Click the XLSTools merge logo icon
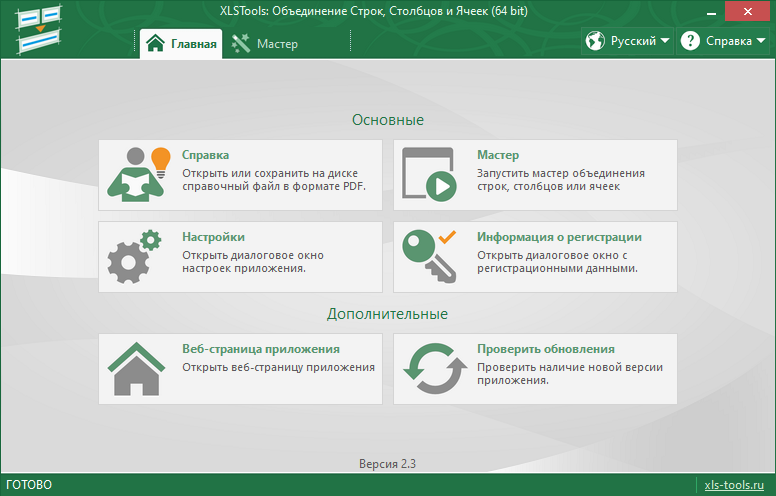The width and height of the screenshot is (776, 496). pyautogui.click(x=39, y=29)
